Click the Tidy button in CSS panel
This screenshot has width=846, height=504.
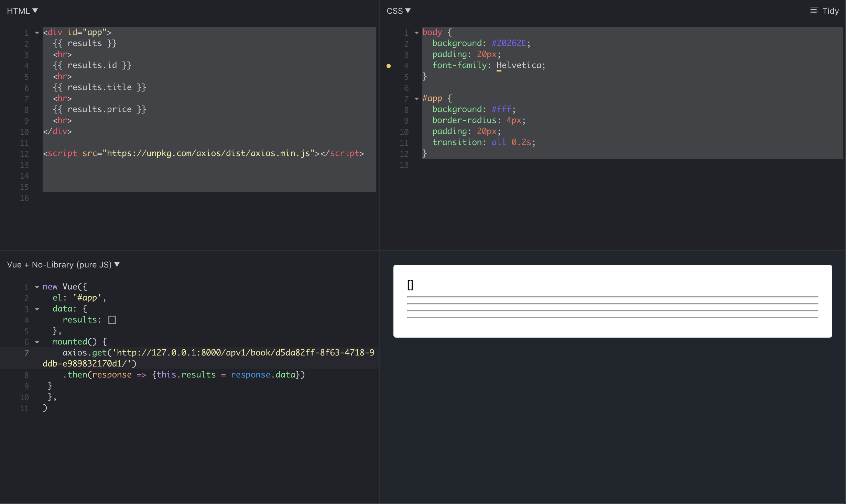coord(825,10)
